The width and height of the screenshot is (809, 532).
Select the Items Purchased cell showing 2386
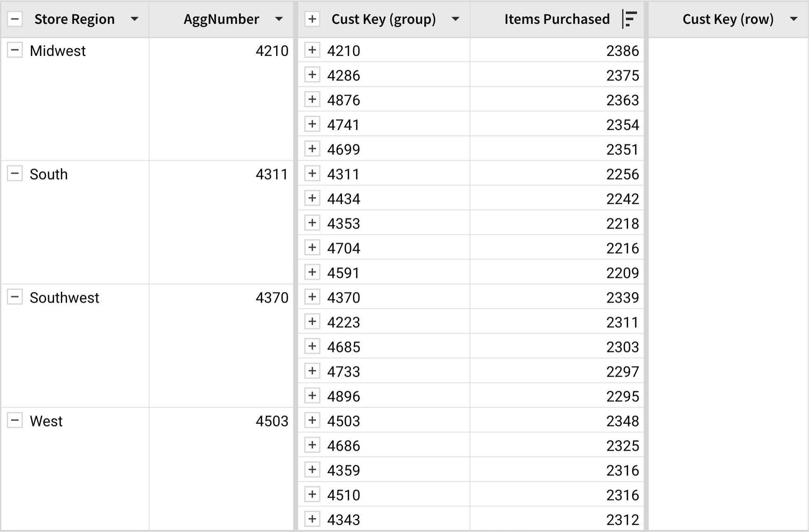557,50
